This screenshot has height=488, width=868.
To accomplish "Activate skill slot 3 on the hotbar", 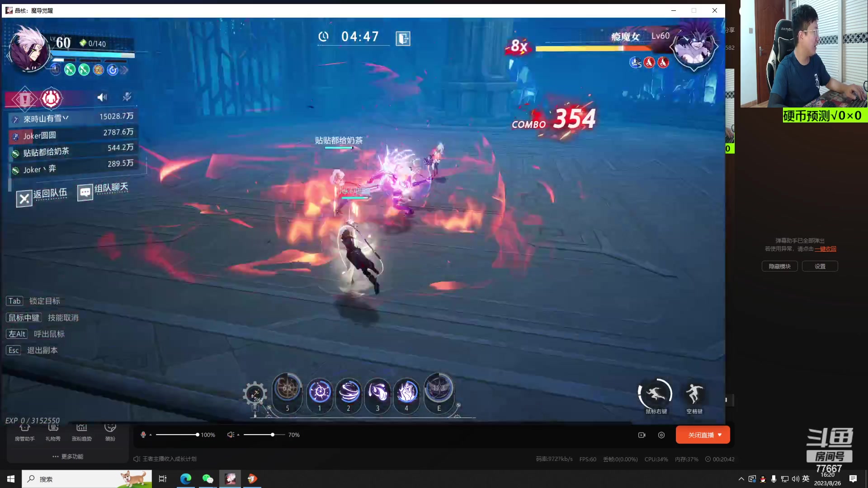I will pos(377,391).
